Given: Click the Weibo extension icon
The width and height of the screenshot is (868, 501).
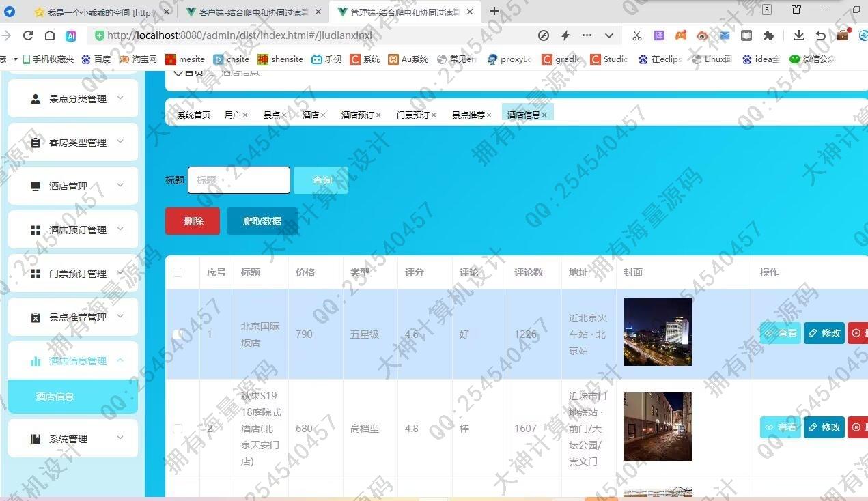Looking at the screenshot, I should pos(702,35).
